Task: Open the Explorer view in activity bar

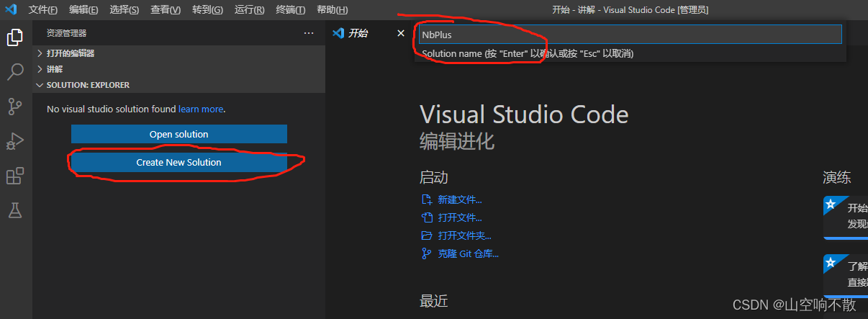Action: [15, 37]
